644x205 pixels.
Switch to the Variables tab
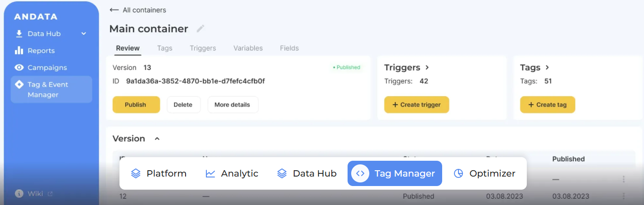tap(248, 48)
